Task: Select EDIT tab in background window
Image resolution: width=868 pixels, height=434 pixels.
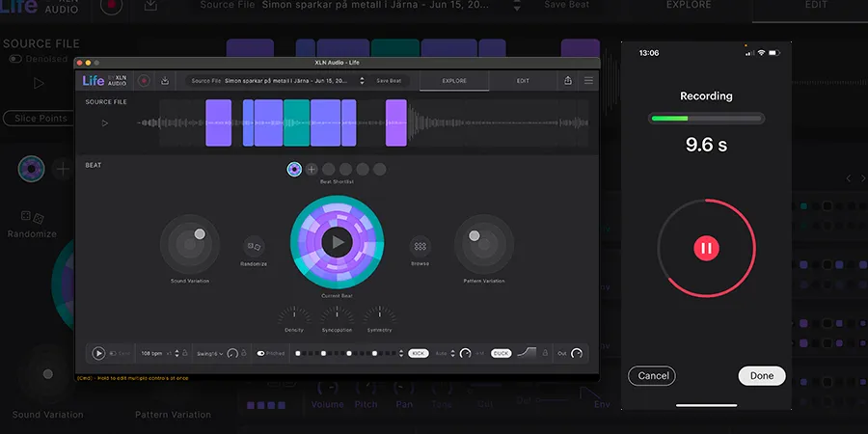Action: point(816,5)
